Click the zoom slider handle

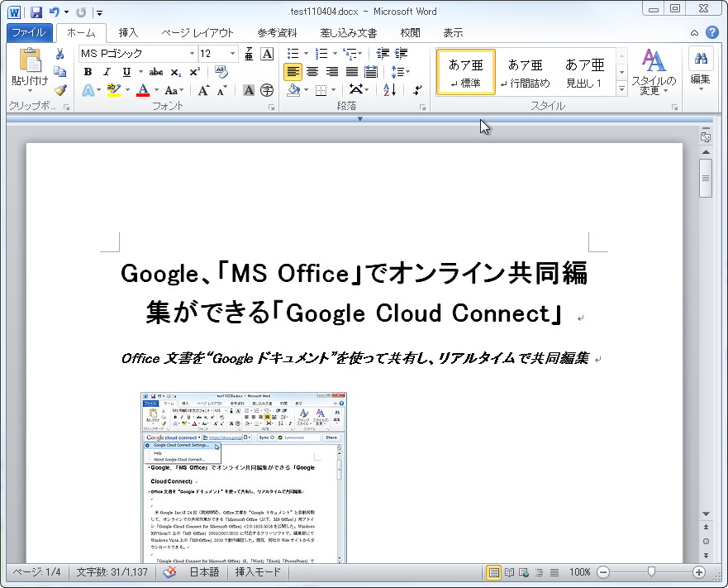pos(651,571)
